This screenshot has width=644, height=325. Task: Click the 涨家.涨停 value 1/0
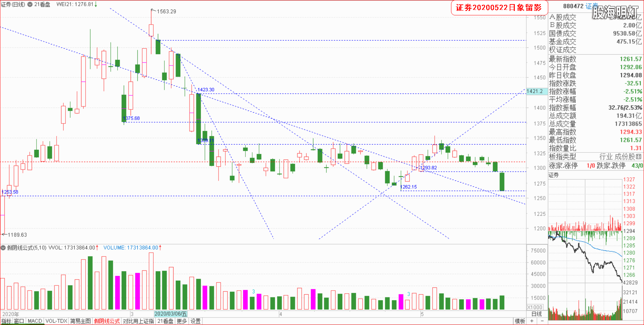590,166
